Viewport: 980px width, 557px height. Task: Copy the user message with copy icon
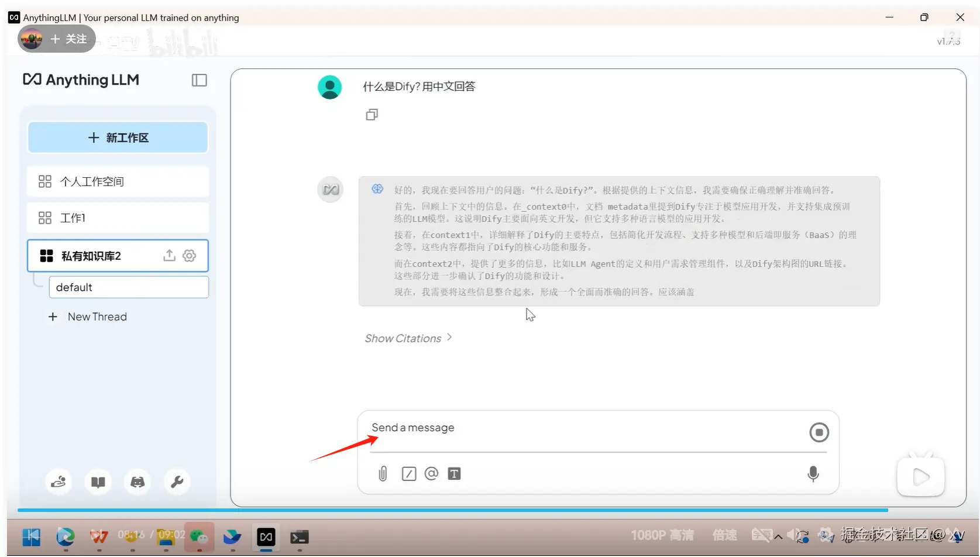coord(372,115)
